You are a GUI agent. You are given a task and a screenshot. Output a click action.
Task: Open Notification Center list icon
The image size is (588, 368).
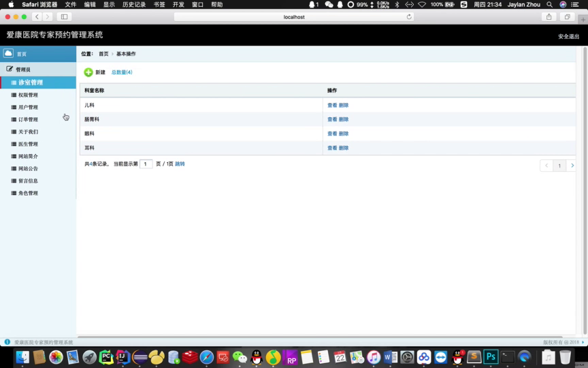pos(575,5)
